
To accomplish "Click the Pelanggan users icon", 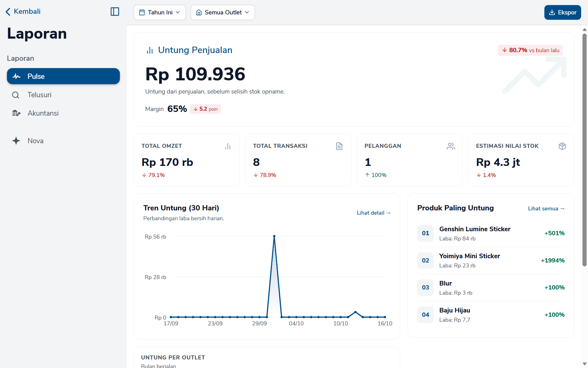I will coord(451,146).
